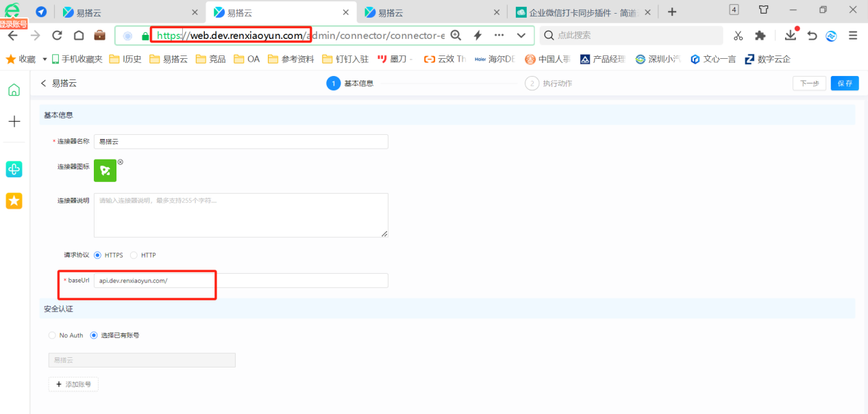Image resolution: width=868 pixels, height=414 pixels.
Task: Open the 参考资料 bookmarks folder
Action: coord(291,59)
